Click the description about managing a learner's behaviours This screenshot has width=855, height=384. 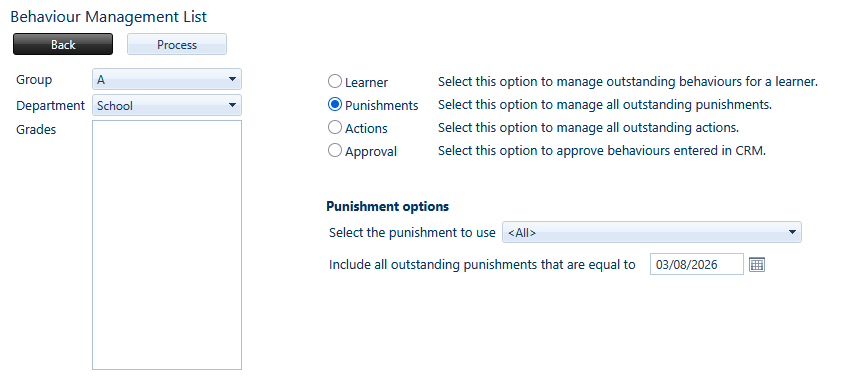point(628,82)
